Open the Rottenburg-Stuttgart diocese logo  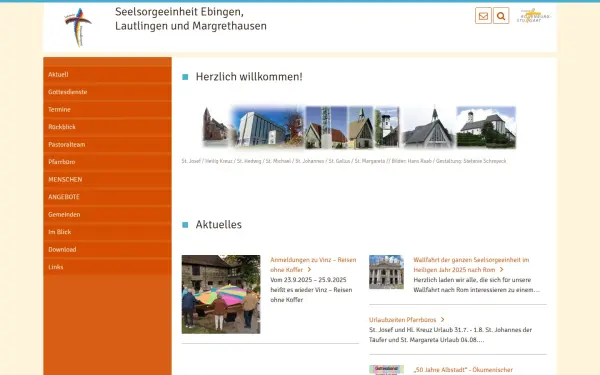533,16
